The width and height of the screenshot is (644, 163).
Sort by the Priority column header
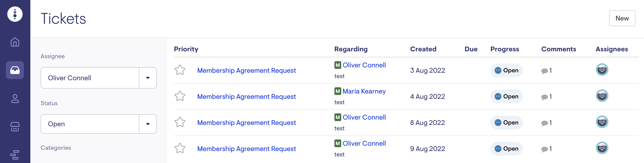click(x=186, y=49)
